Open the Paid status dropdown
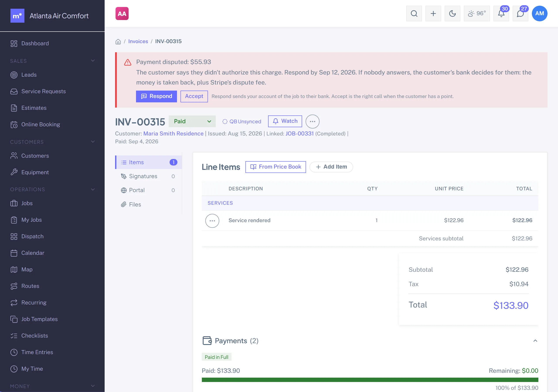The height and width of the screenshot is (392, 558). tap(192, 122)
